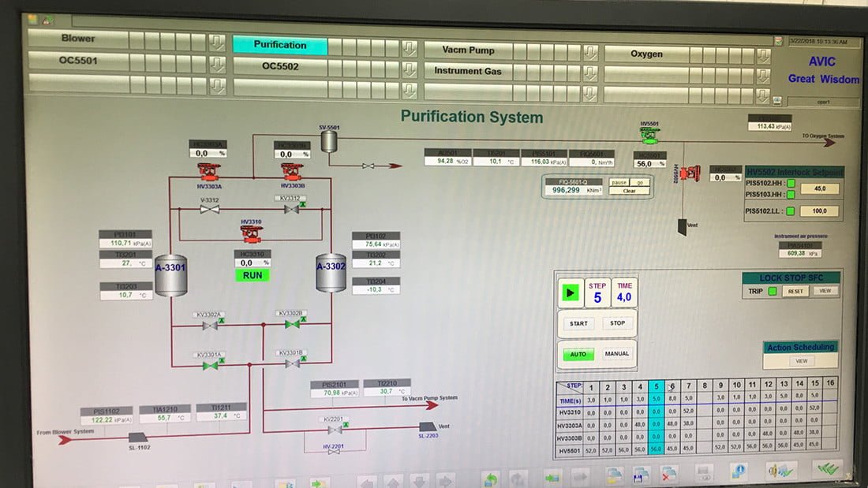
Task: Click the KV3301A green valve symbol
Action: pos(210,365)
